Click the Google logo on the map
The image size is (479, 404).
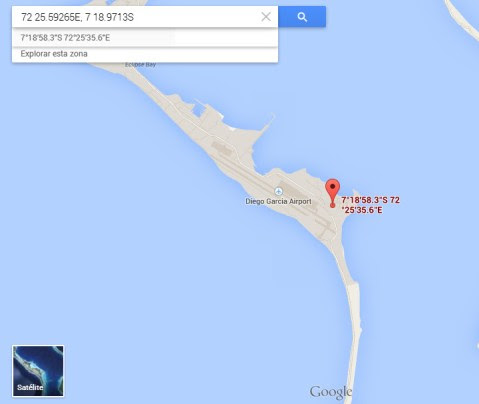tap(330, 392)
